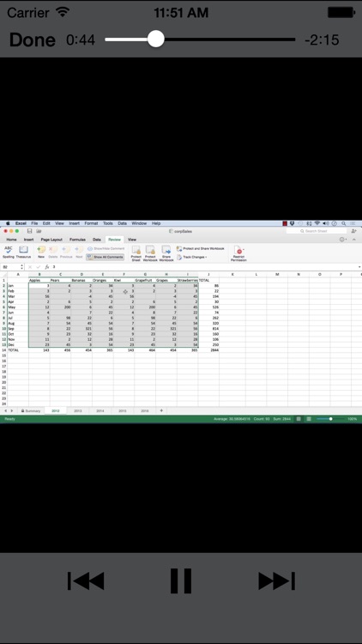The height and width of the screenshot is (644, 362).
Task: Go to the Next comment
Action: (79, 252)
